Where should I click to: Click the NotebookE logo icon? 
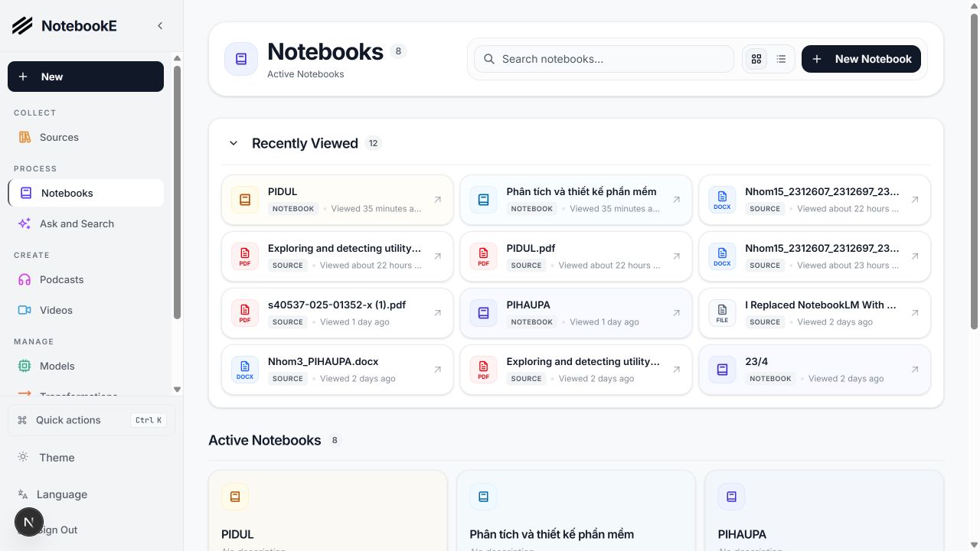(22, 26)
